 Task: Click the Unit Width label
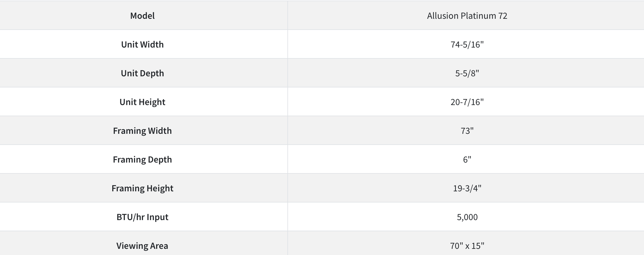pos(142,44)
